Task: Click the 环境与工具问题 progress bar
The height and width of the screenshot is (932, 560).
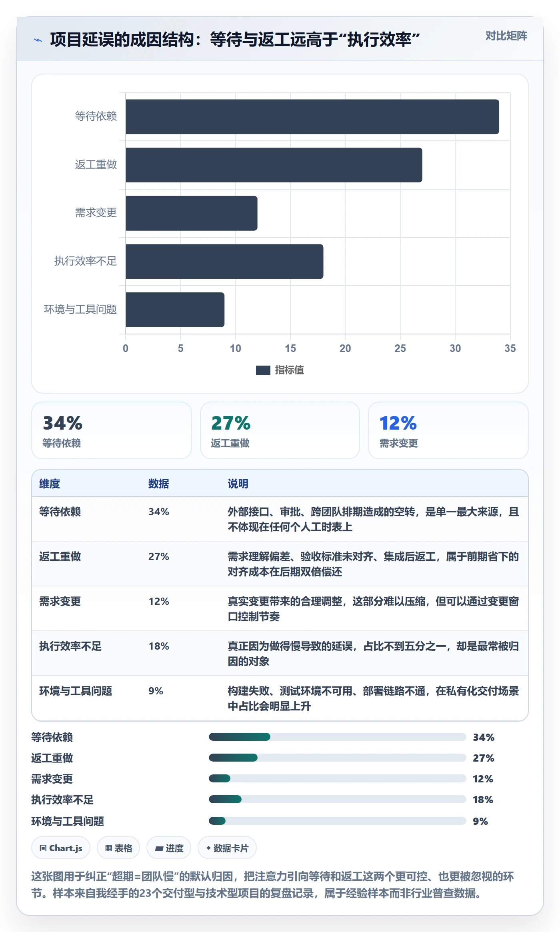Action: 338,821
